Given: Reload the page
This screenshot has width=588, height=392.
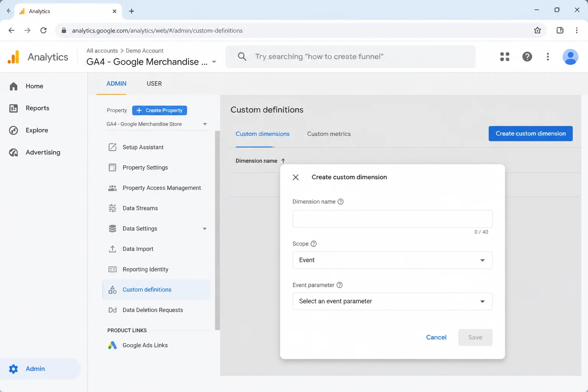Looking at the screenshot, I should [x=43, y=31].
